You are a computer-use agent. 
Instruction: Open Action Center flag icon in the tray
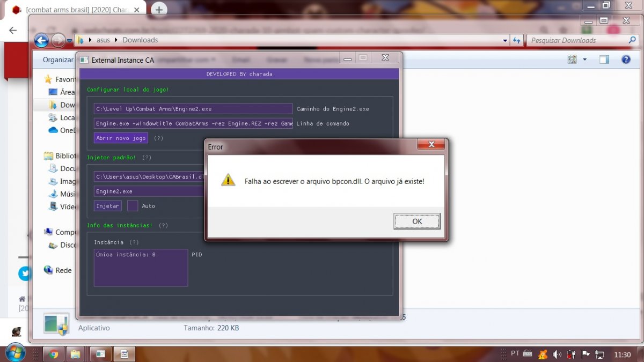tap(586, 354)
